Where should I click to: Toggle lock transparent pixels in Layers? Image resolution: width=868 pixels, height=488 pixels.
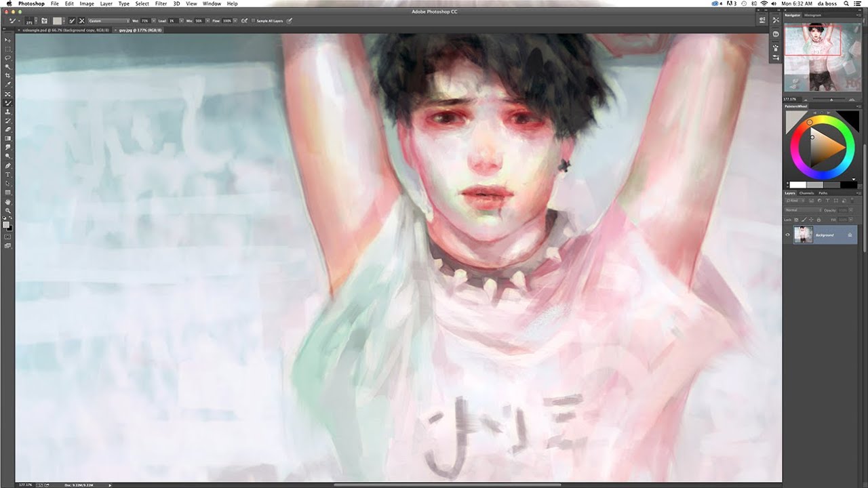[796, 220]
